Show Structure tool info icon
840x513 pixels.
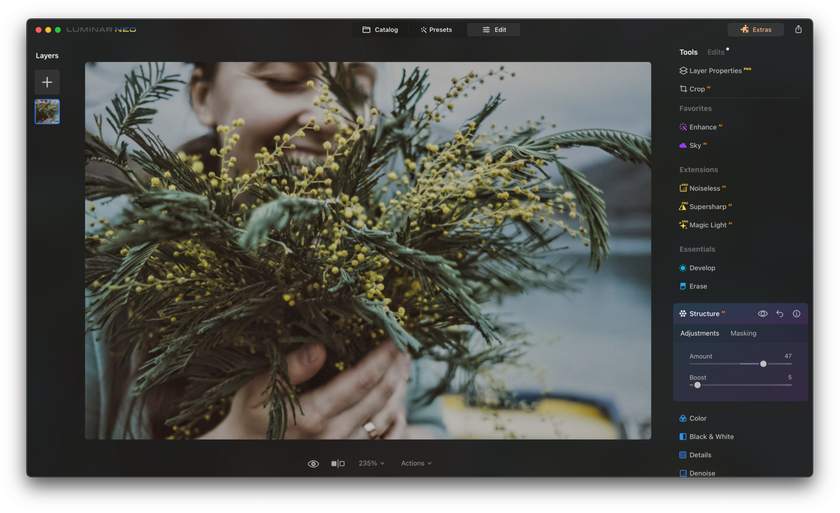point(797,314)
